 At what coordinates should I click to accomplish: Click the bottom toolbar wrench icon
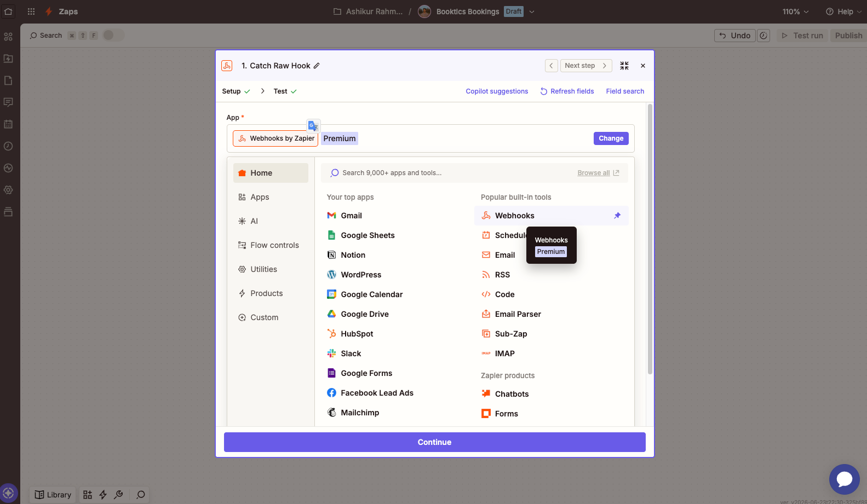click(118, 495)
